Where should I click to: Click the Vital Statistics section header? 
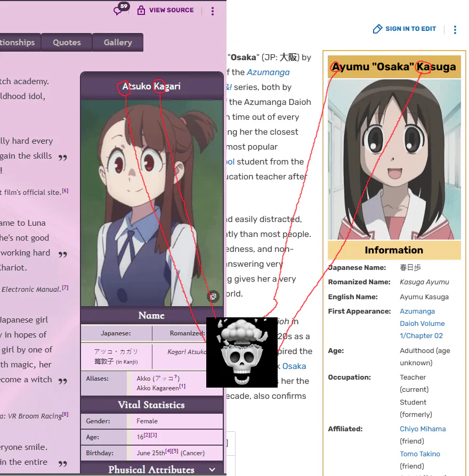[152, 405]
